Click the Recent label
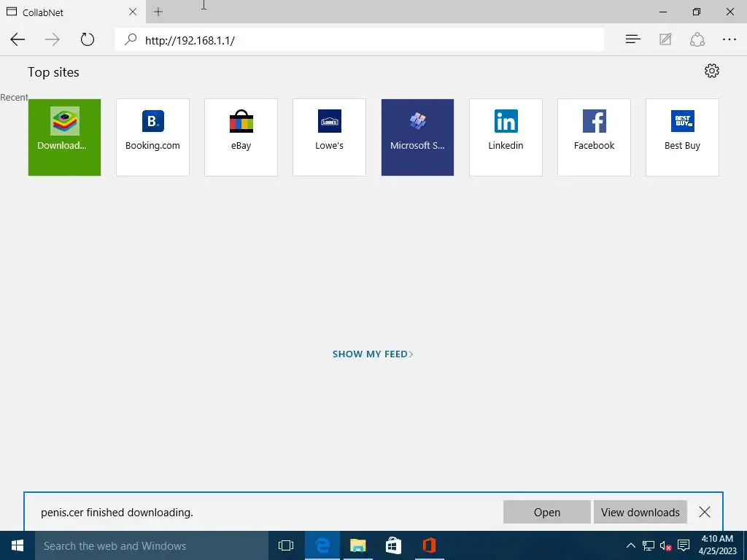The height and width of the screenshot is (560, 747). [x=15, y=97]
